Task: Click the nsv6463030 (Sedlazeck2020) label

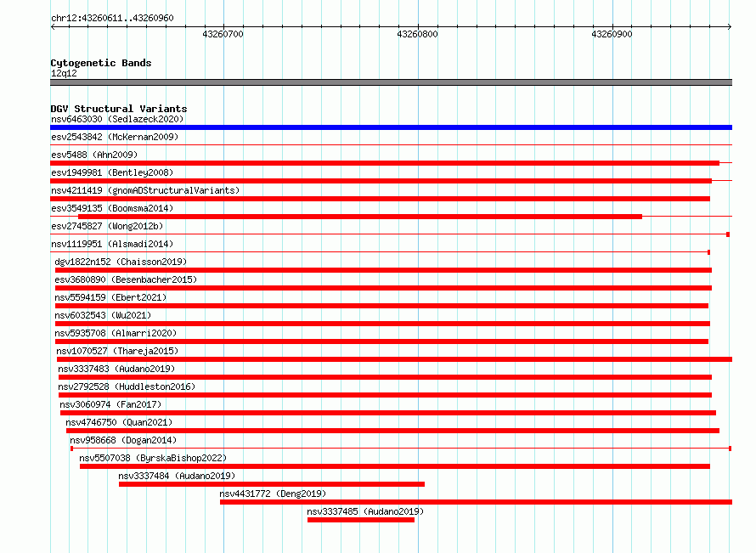Action: point(117,119)
